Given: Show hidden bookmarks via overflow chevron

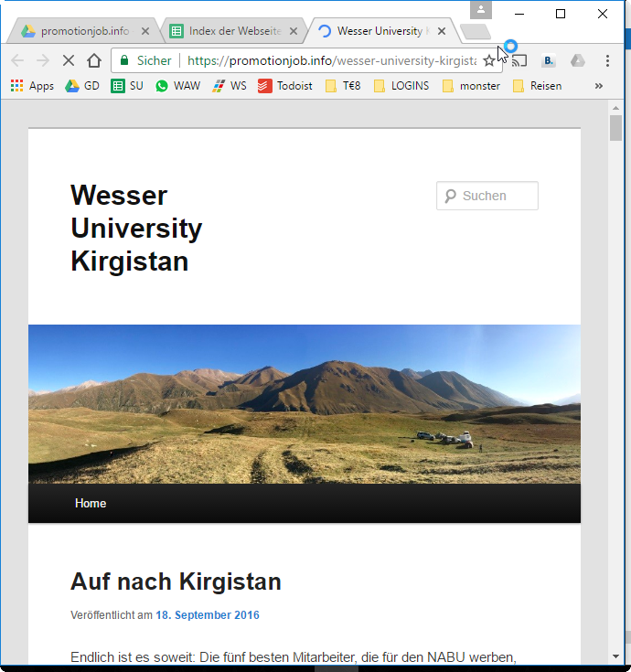Looking at the screenshot, I should [599, 86].
